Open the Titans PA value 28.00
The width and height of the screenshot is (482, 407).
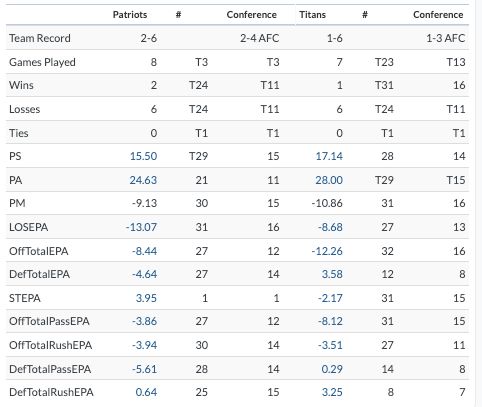tap(329, 180)
